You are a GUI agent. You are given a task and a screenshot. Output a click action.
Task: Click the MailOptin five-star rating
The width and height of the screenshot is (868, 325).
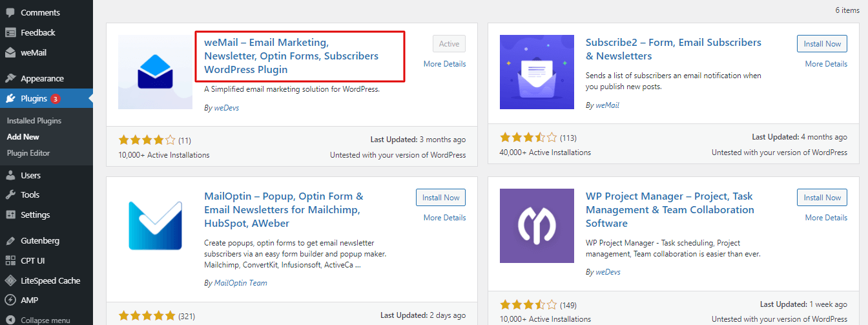pyautogui.click(x=147, y=316)
